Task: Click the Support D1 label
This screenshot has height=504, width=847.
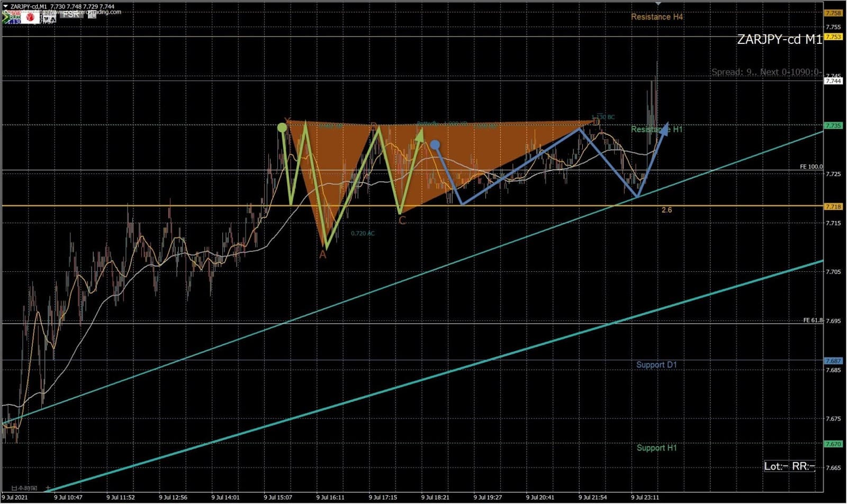Action: pos(656,364)
